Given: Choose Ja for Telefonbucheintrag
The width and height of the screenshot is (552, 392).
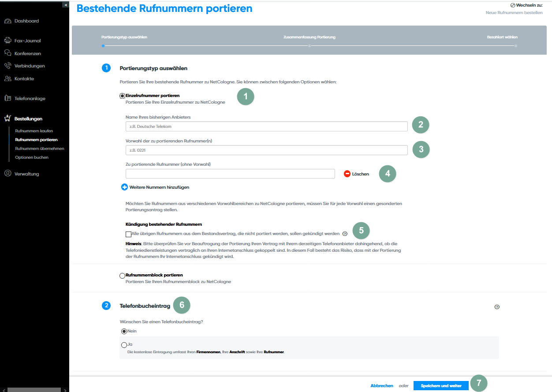Looking at the screenshot, I should [124, 344].
